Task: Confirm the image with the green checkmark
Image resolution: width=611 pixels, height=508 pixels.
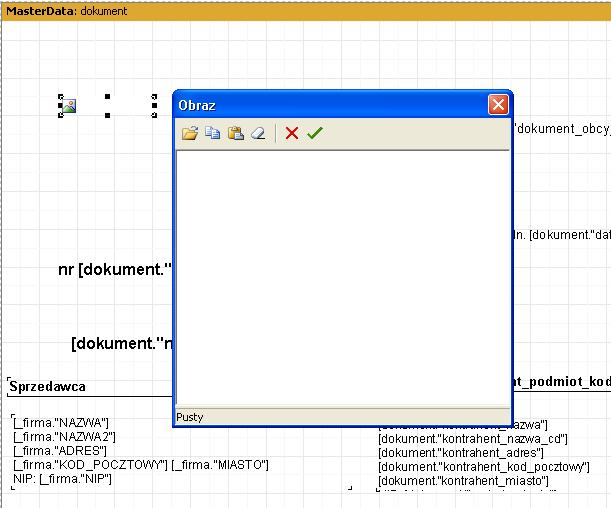Action: [315, 133]
